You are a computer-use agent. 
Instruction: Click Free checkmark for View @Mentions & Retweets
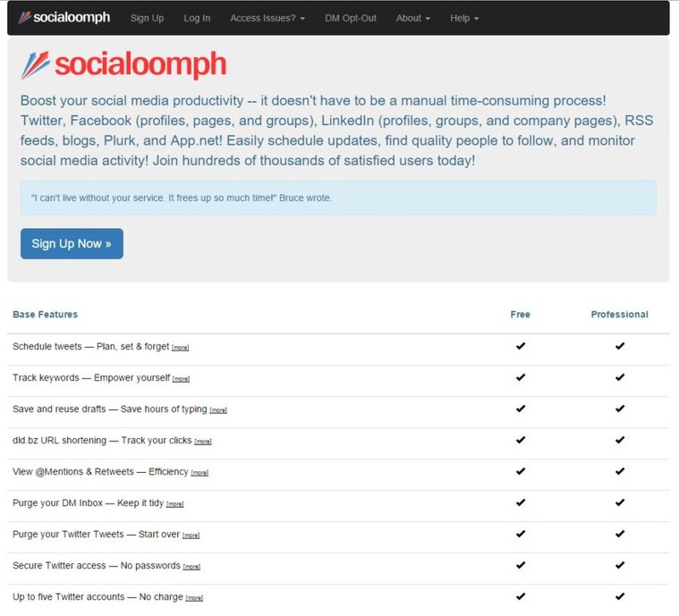coord(521,471)
